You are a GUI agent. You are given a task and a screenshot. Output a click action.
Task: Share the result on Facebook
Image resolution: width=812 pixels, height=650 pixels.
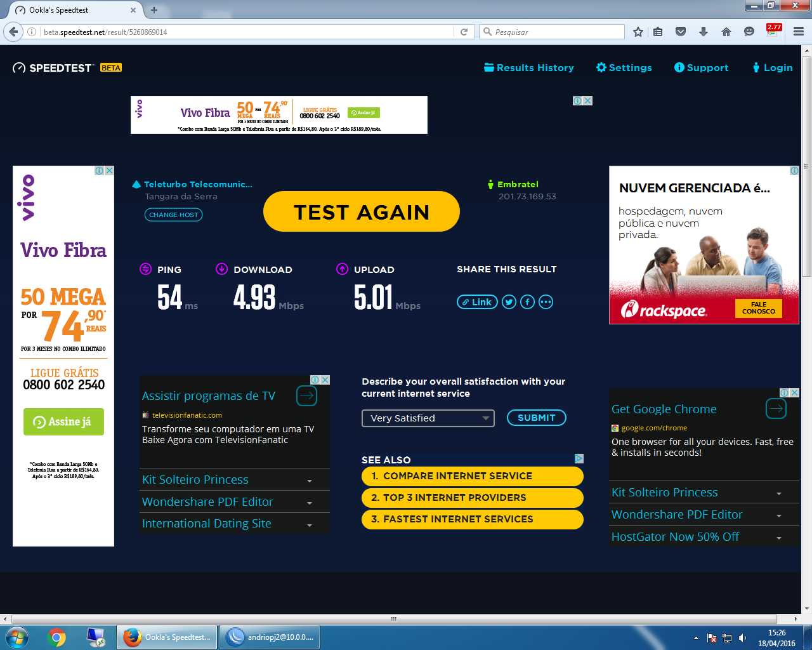coord(528,302)
